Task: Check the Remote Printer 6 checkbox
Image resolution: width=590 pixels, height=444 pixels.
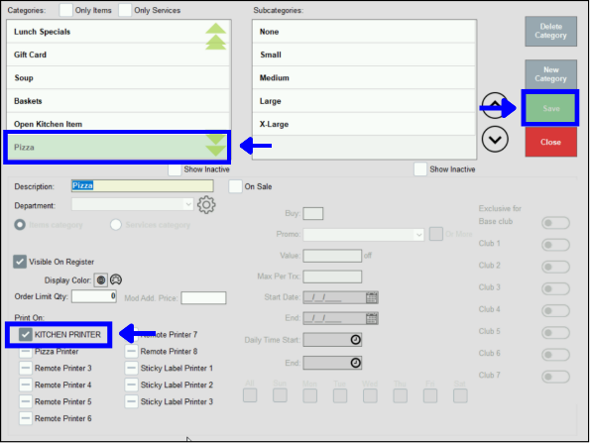Action: tap(25, 418)
